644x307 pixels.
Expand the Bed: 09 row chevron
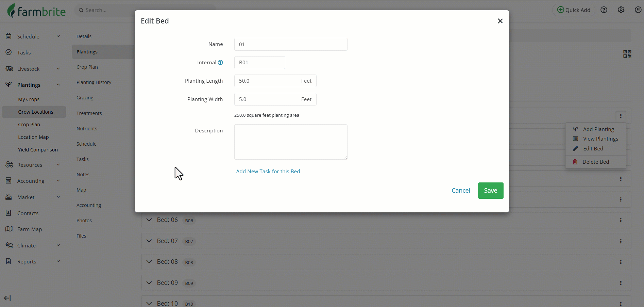[x=149, y=283]
